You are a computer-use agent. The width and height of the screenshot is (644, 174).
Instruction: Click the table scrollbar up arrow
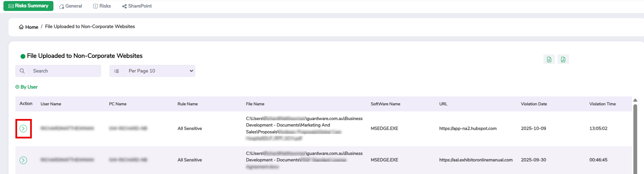(635, 100)
